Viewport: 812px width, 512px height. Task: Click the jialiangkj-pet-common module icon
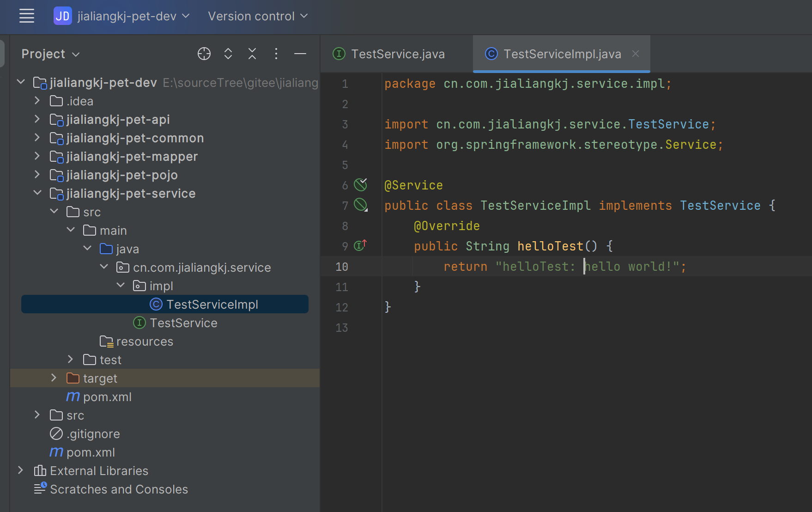click(56, 138)
